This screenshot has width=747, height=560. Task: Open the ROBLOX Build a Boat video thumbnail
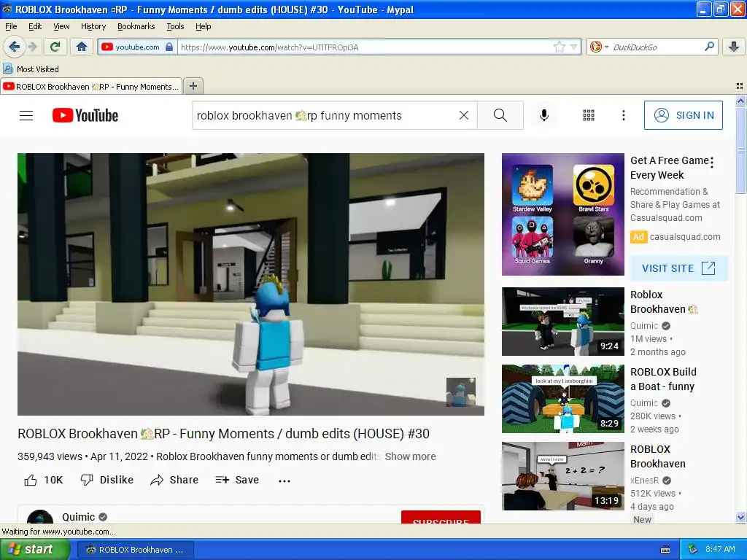[x=562, y=399]
